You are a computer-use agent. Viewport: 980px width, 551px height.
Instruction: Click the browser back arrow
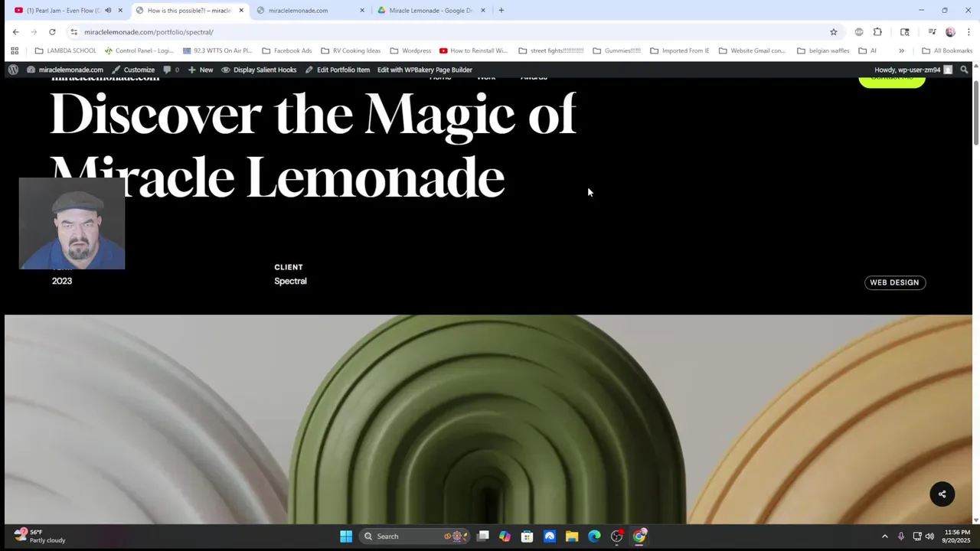point(15,32)
